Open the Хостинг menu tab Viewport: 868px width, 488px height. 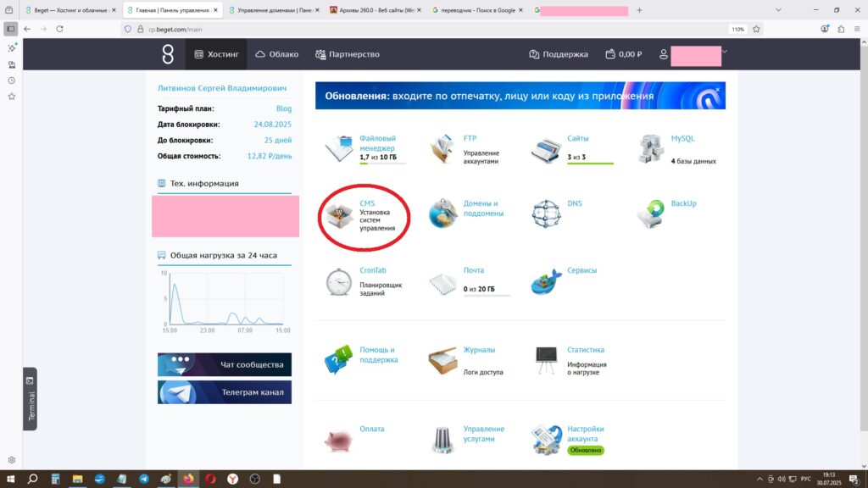click(216, 54)
